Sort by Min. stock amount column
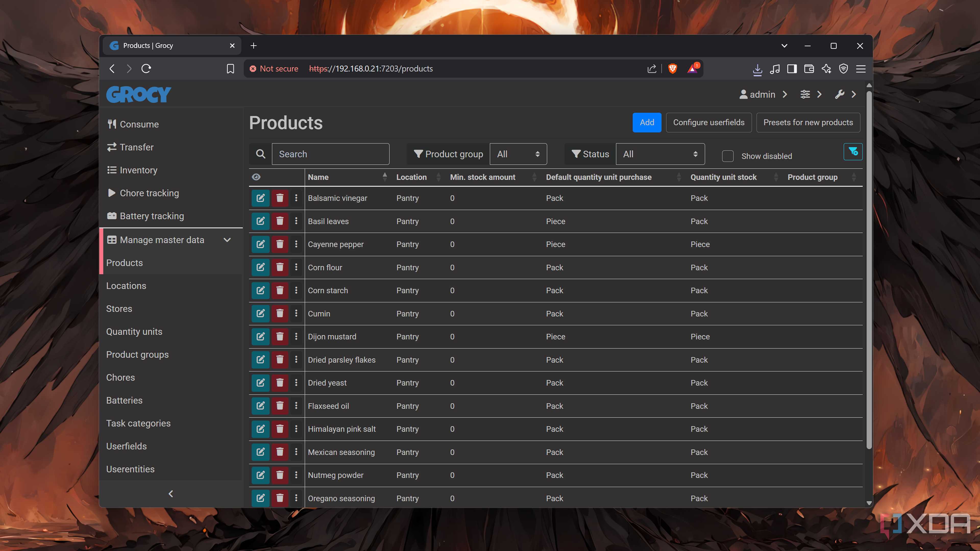 click(x=493, y=177)
